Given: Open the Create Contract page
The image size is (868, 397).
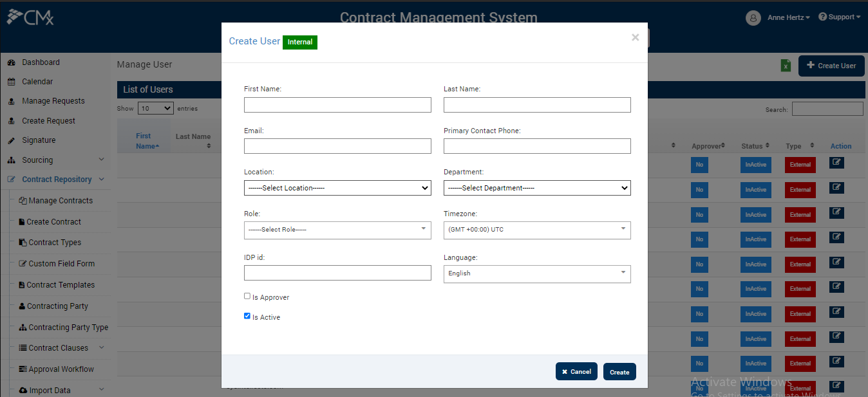Looking at the screenshot, I should [x=52, y=221].
